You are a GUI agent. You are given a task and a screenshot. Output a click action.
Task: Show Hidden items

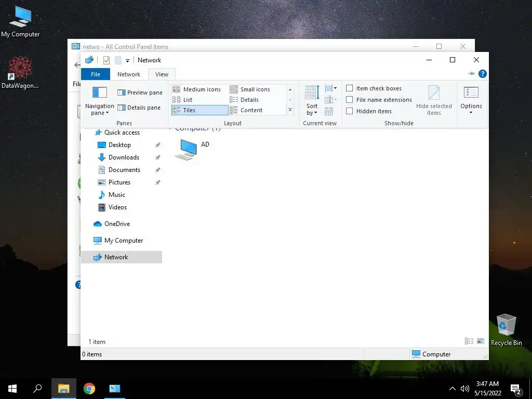tap(368, 111)
